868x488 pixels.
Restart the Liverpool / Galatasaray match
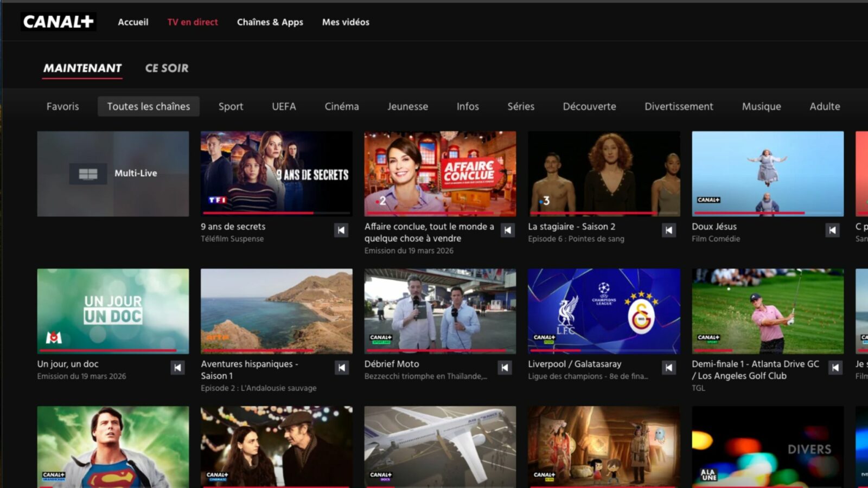click(x=668, y=368)
